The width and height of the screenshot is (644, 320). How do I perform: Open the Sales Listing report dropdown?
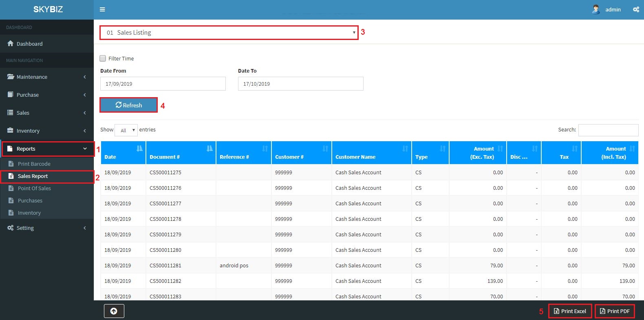point(229,33)
